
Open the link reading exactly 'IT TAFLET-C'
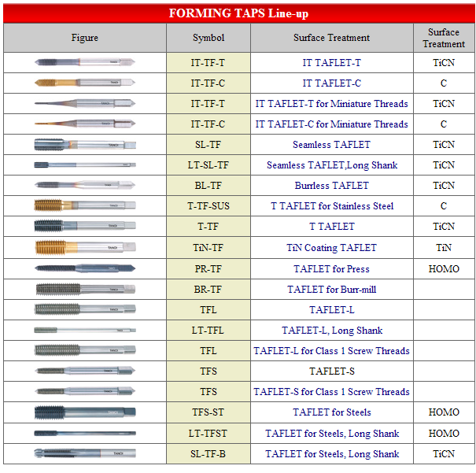(x=331, y=83)
